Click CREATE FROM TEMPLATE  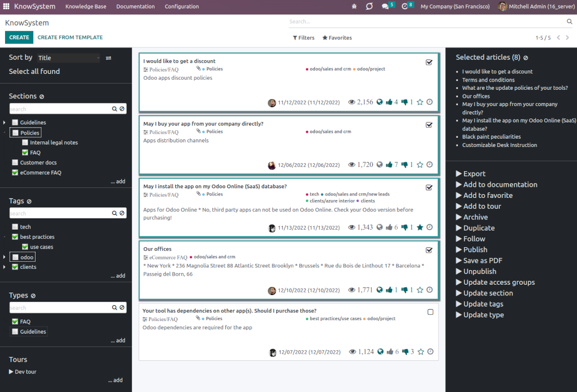(70, 37)
